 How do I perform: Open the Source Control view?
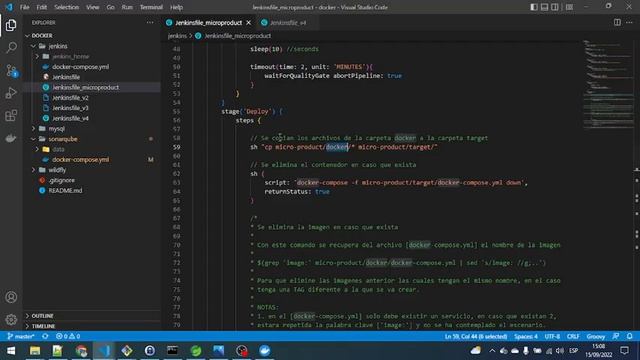(x=11, y=71)
